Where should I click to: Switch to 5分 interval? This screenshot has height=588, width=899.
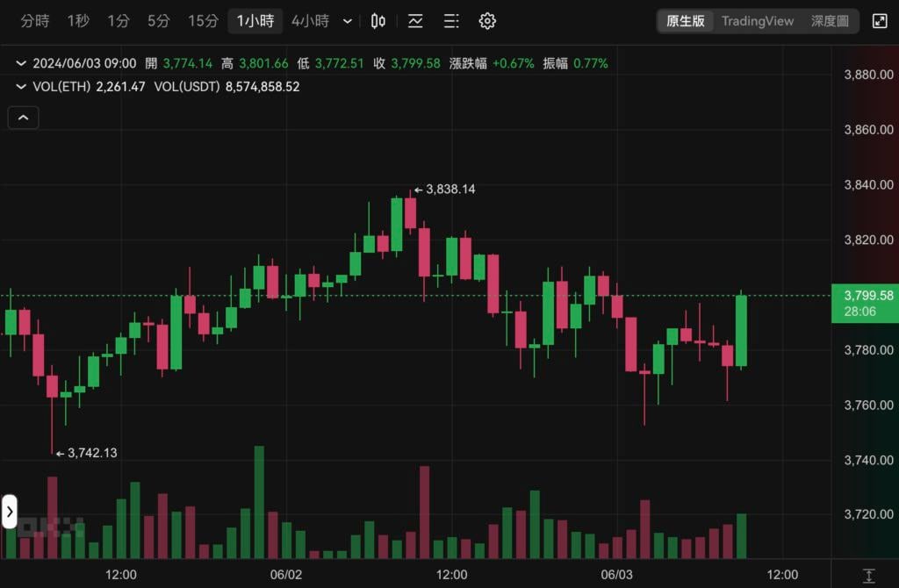point(159,21)
